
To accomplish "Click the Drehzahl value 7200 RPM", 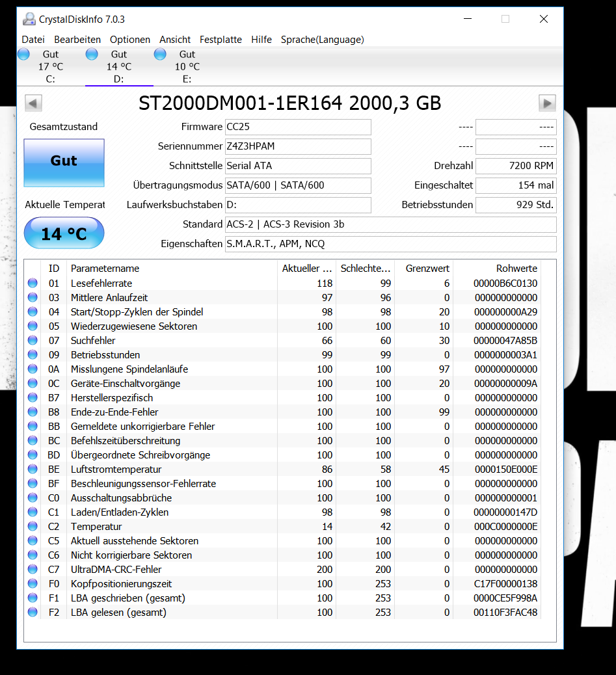I will pos(516,166).
